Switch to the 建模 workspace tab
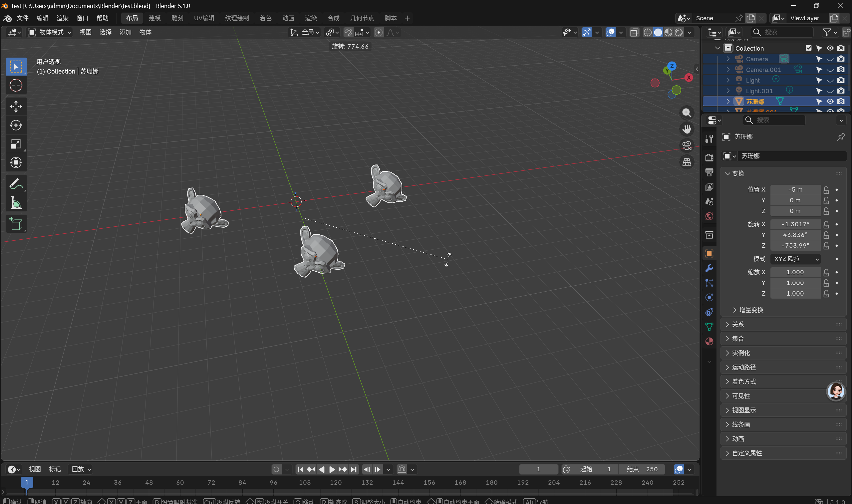 154,18
